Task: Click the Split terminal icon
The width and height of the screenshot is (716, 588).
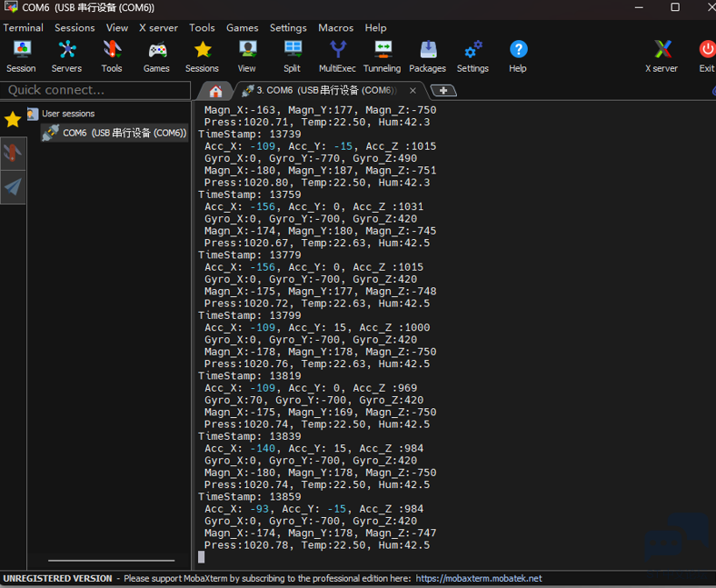Action: (x=292, y=55)
